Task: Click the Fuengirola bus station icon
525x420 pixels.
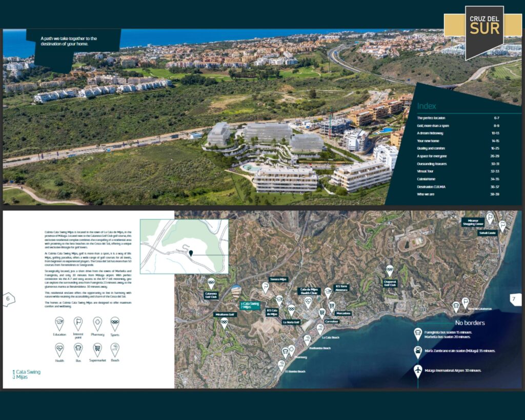Action: [418, 334]
